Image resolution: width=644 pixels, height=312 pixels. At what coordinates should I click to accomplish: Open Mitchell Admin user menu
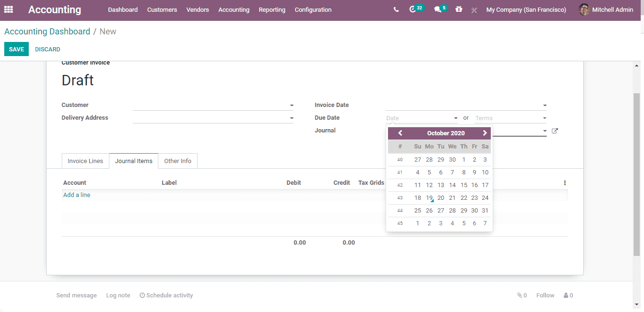606,9
